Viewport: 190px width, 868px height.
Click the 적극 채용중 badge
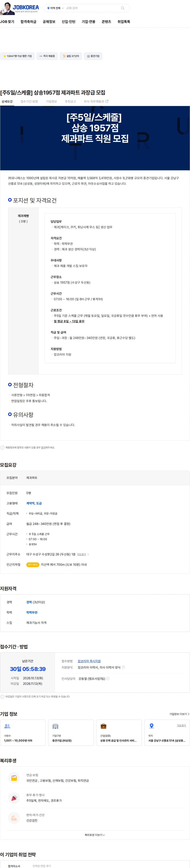point(47,56)
